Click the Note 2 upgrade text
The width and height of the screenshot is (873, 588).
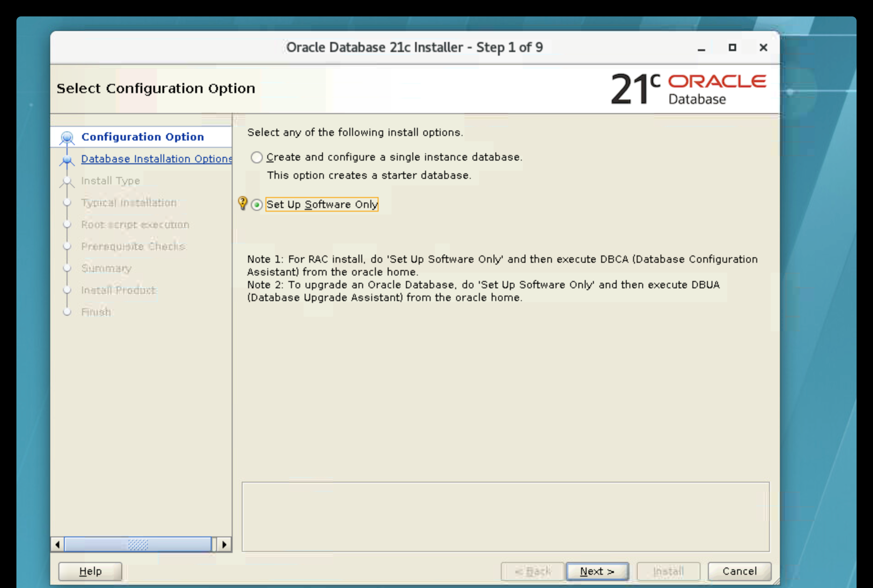pyautogui.click(x=483, y=291)
